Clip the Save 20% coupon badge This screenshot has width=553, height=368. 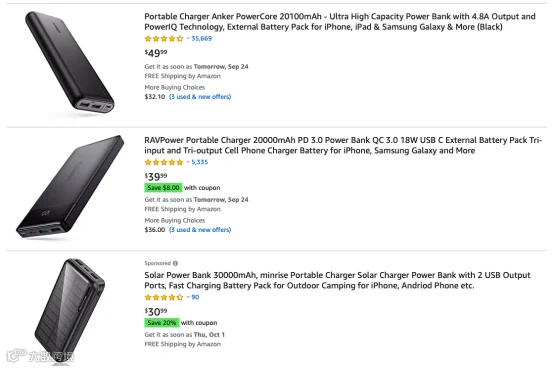[x=162, y=323]
